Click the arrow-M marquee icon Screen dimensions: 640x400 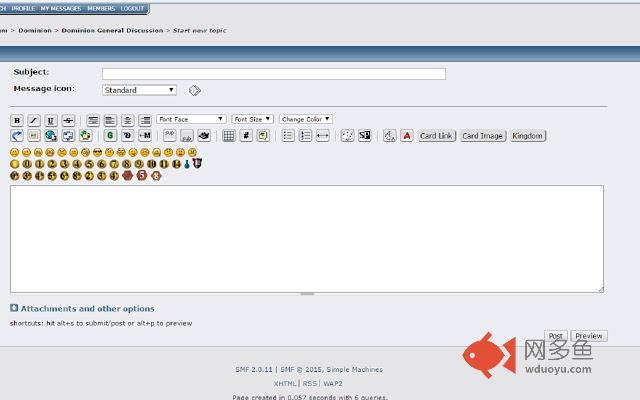coord(145,136)
